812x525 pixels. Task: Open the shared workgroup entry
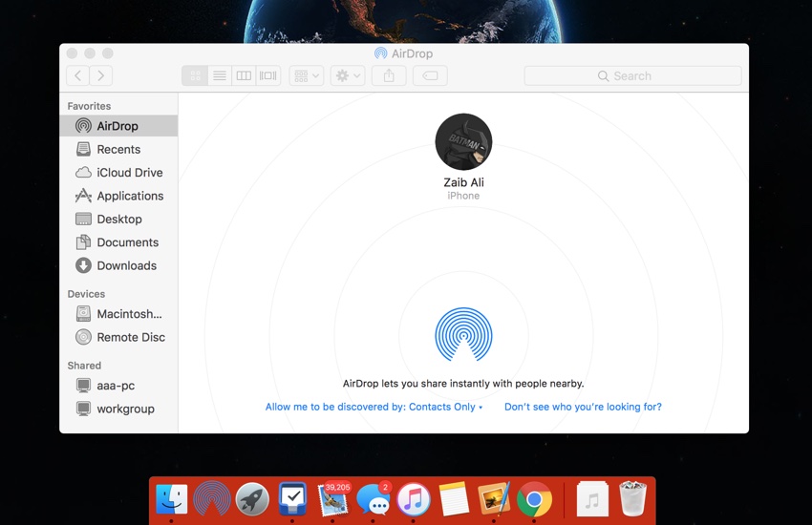[118, 409]
